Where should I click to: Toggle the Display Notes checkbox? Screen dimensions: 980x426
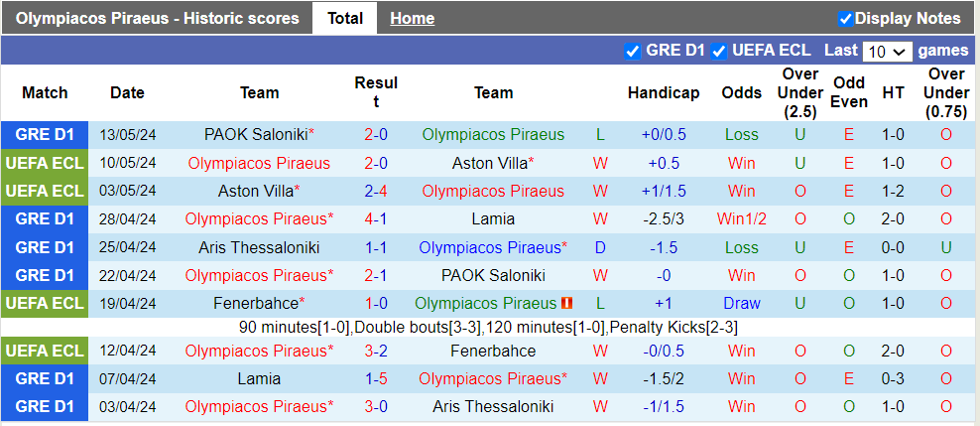click(845, 19)
